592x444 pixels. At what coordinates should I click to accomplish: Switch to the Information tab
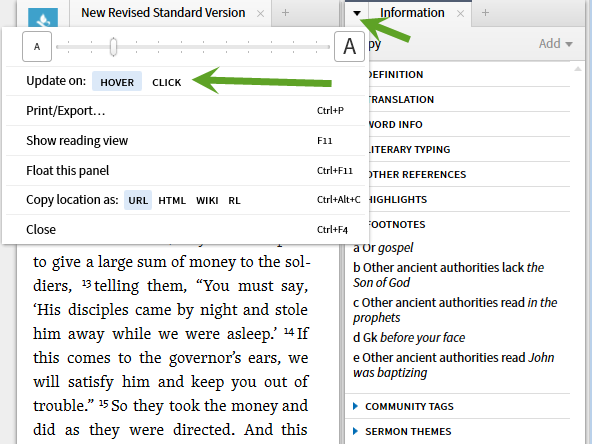tap(412, 13)
